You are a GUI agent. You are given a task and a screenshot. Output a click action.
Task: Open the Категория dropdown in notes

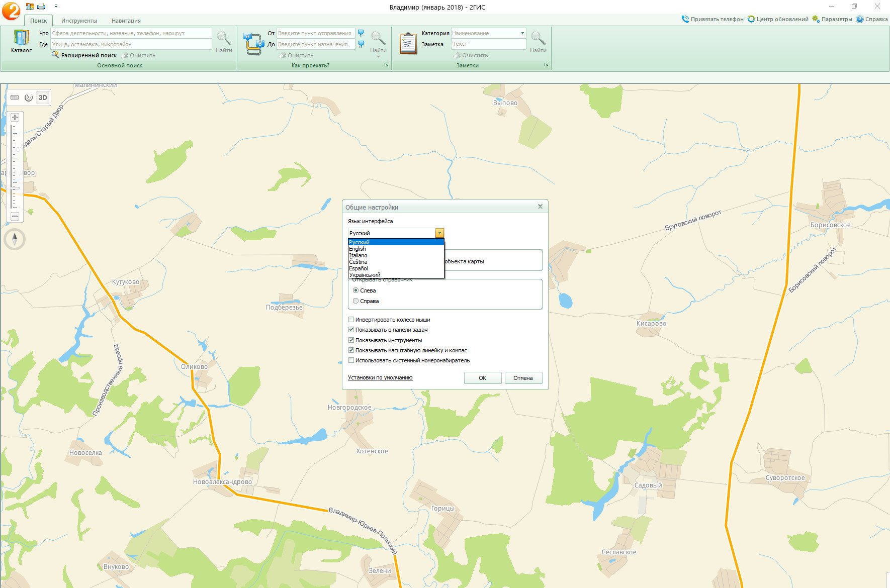(522, 33)
